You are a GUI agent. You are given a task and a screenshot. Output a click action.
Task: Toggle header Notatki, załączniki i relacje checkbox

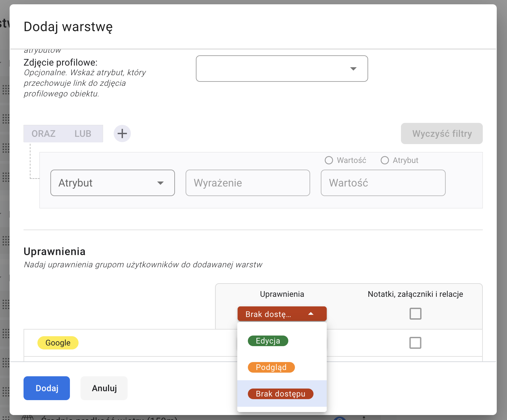[x=415, y=314]
